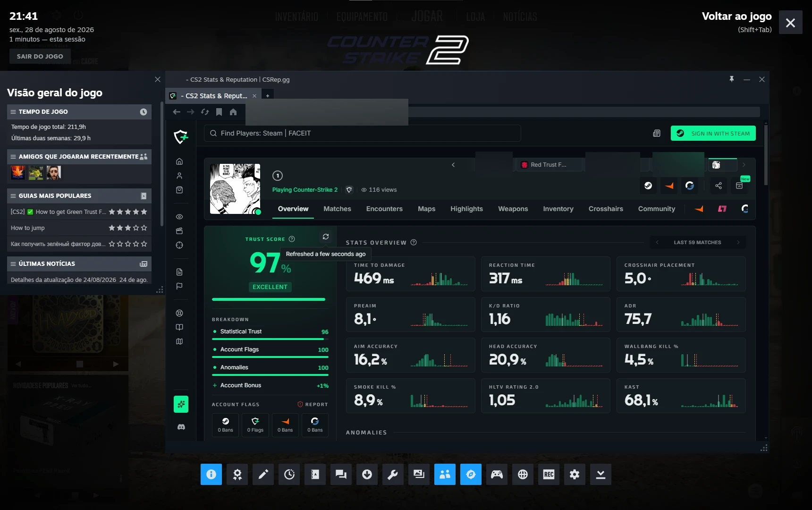Toggle the game overview info panel button
812x510 pixels.
tap(211, 475)
